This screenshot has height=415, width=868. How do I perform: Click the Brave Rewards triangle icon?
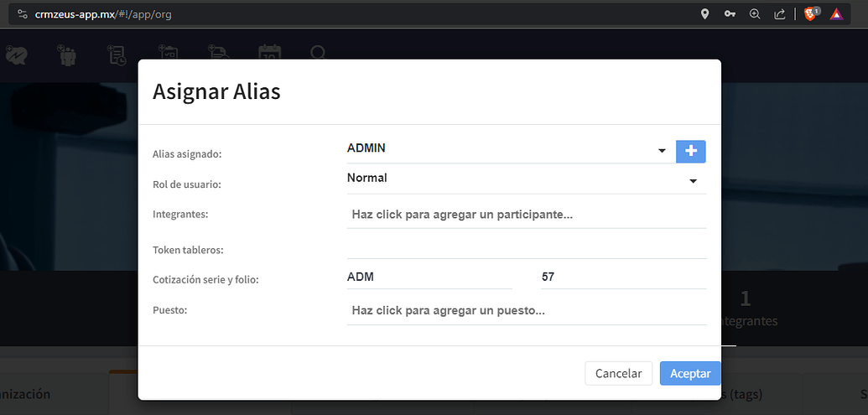[837, 14]
